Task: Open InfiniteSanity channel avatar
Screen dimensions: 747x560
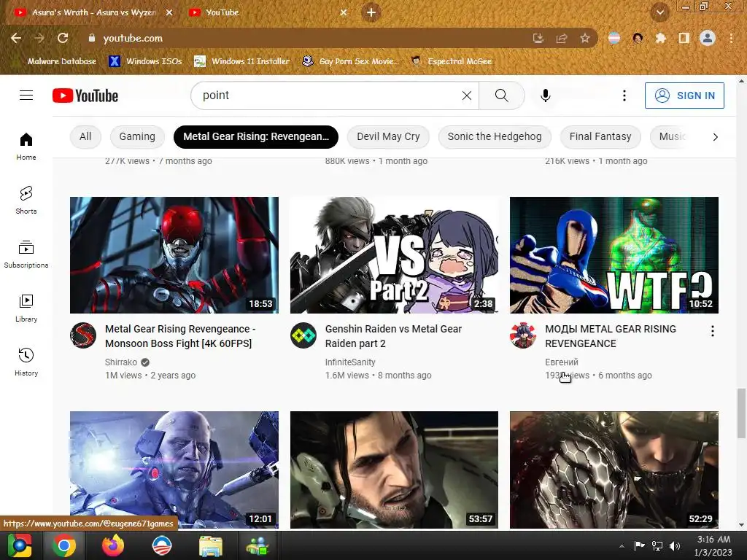Action: click(x=303, y=335)
